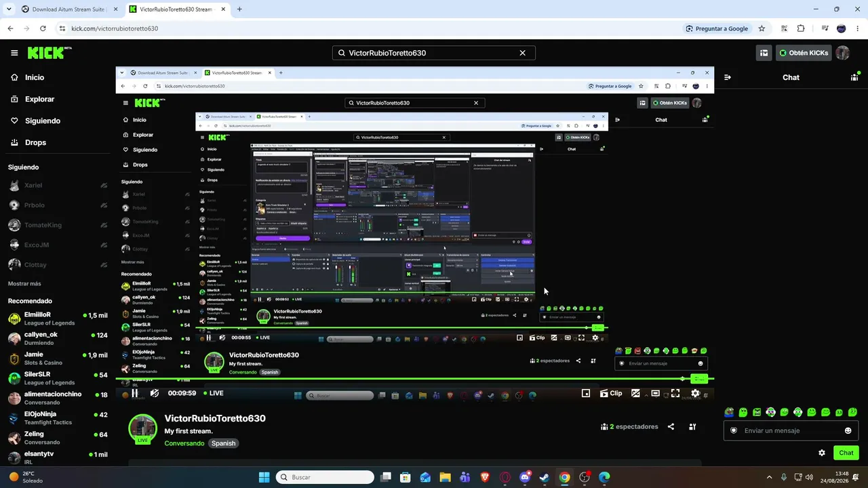Collapse the chat panel
The image size is (868, 488).
(728, 77)
